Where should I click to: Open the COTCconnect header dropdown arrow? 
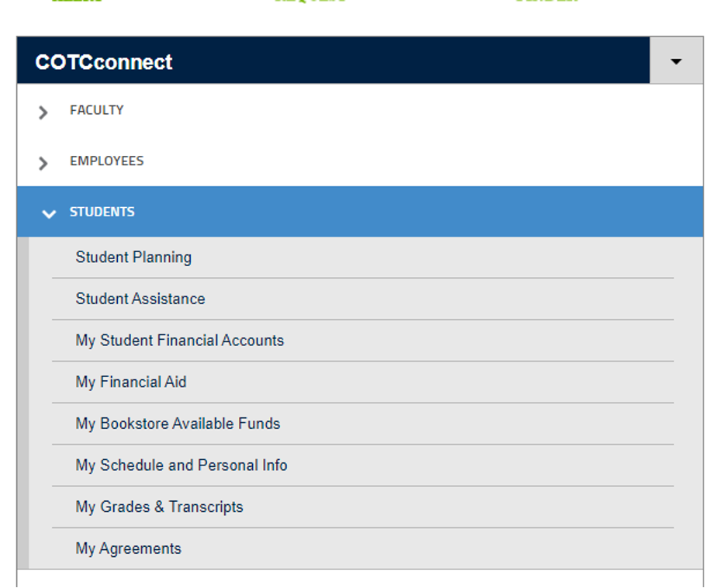click(676, 61)
